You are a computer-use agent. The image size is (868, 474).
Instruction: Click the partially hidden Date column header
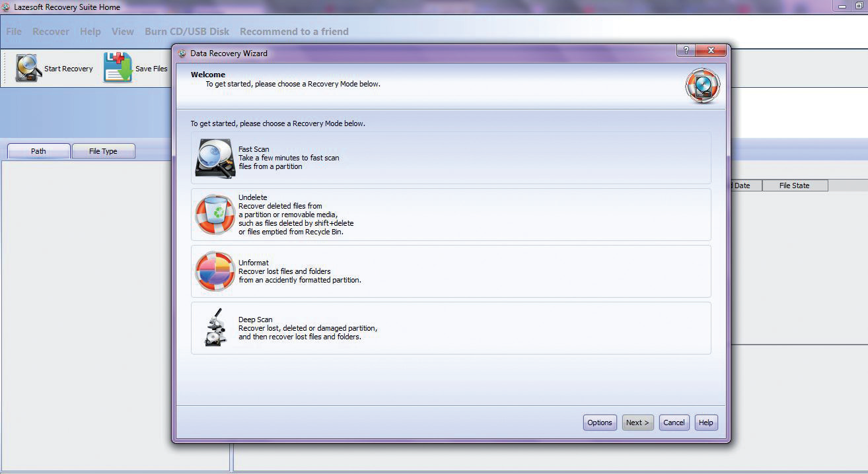click(745, 186)
